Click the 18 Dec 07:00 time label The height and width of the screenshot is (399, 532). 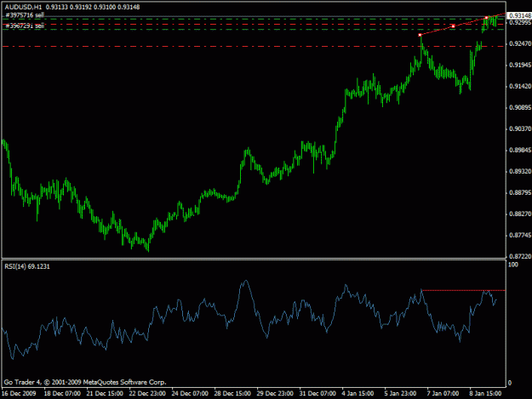[62, 394]
